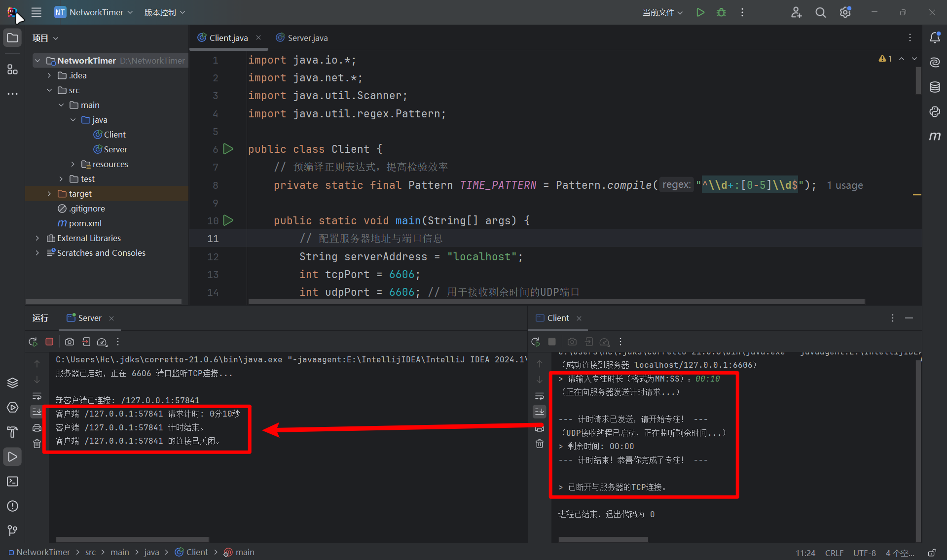The image size is (947, 560).
Task: Open Search Everywhere magnifier icon
Action: [820, 12]
